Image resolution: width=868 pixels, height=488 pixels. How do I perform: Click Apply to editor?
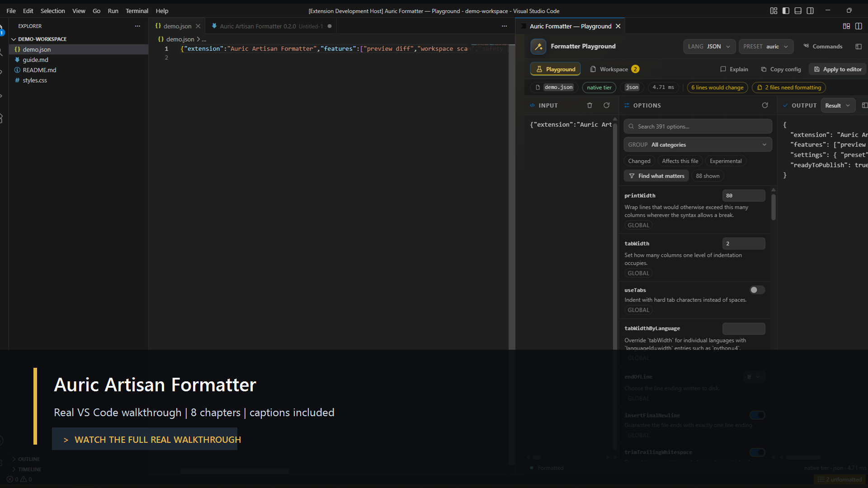pyautogui.click(x=838, y=69)
